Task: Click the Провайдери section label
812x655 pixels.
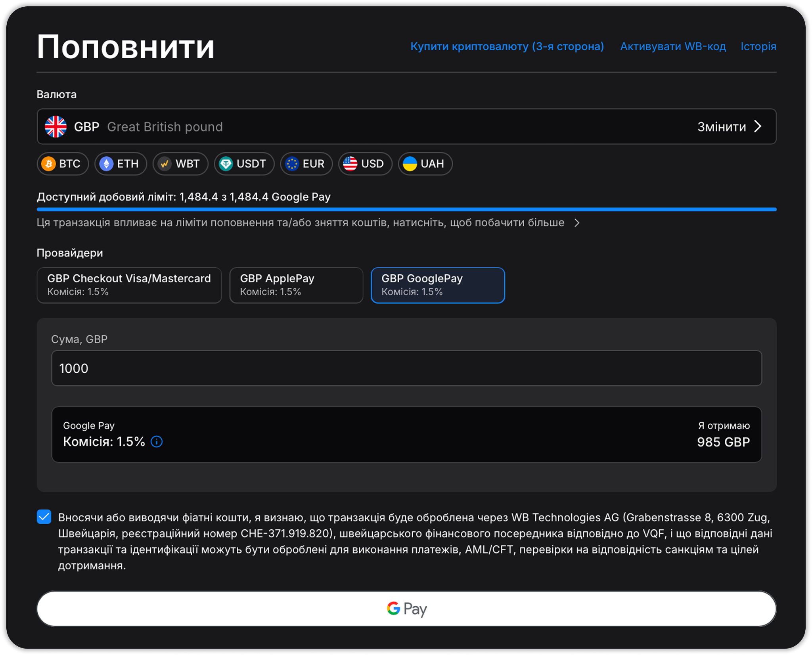Action: pyautogui.click(x=70, y=253)
